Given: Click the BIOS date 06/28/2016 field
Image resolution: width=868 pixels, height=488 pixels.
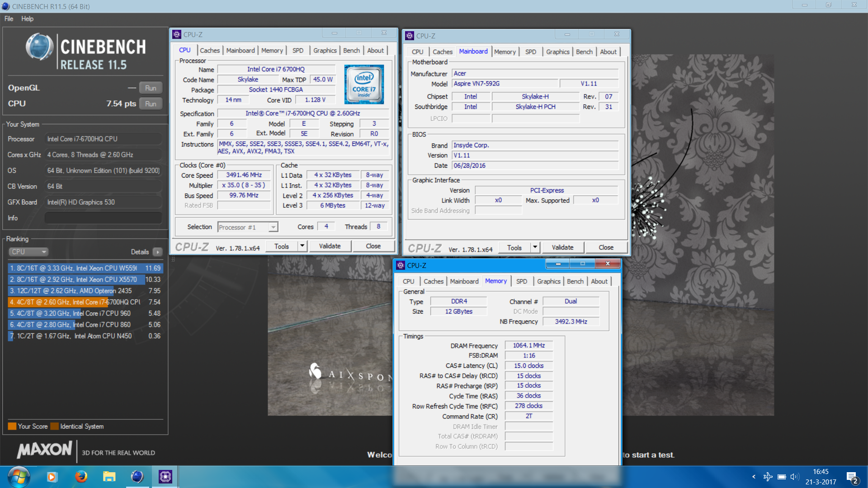Looking at the screenshot, I should tap(535, 165).
